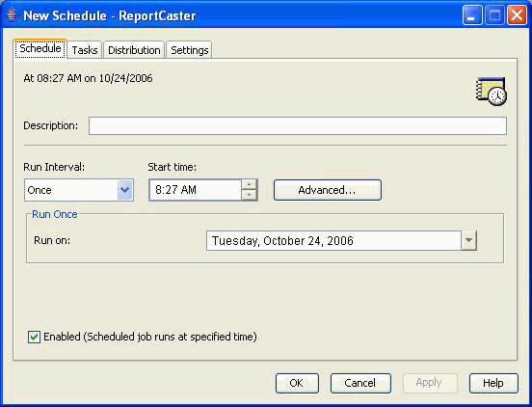532x407 pixels.
Task: Switch to the Tasks tab
Action: click(85, 50)
